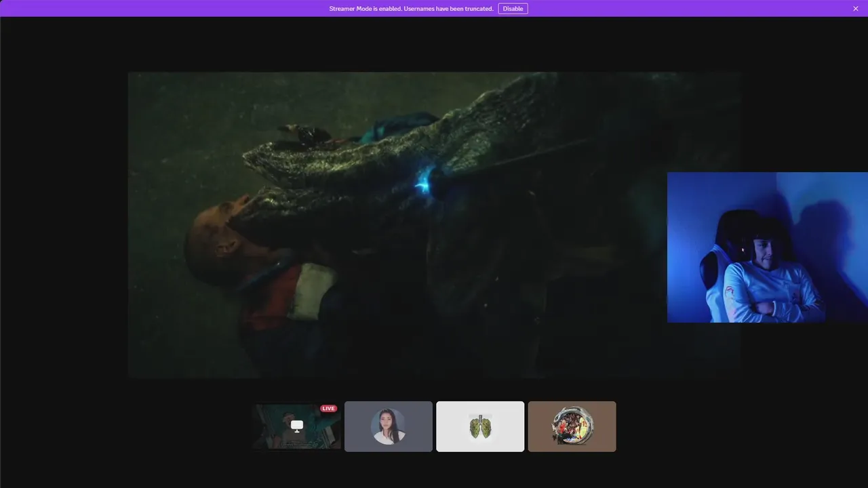Click the round group photo avatar
868x488 pixels.
pyautogui.click(x=572, y=426)
